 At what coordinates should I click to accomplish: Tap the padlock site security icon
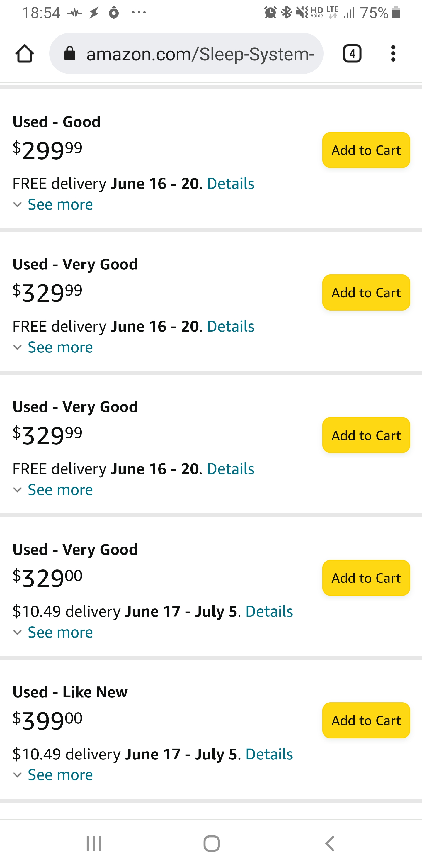click(x=70, y=54)
